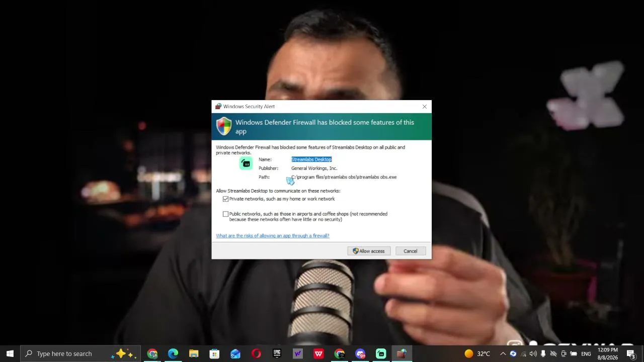Open File Explorer from the taskbar
Viewport: 644px width, 362px height.
click(x=194, y=353)
